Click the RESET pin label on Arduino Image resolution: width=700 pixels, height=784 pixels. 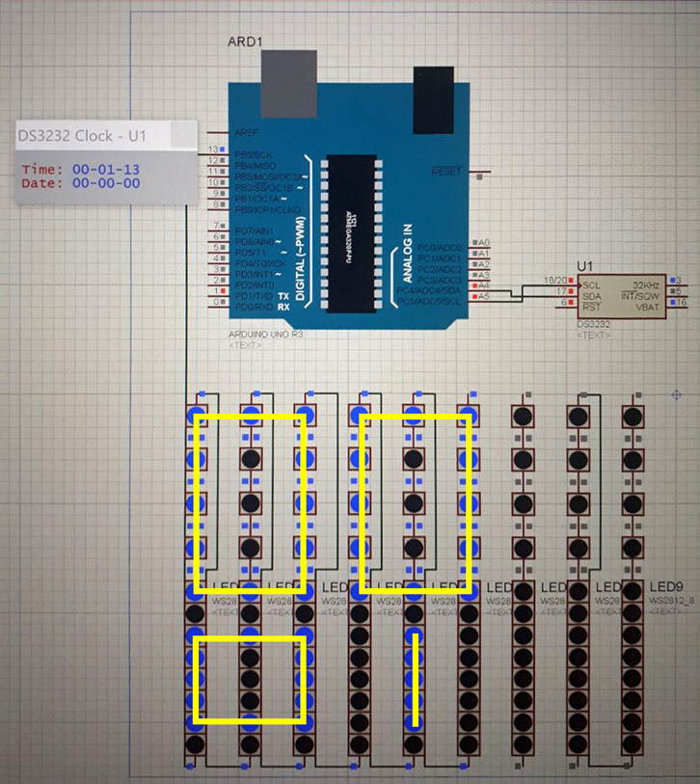446,172
